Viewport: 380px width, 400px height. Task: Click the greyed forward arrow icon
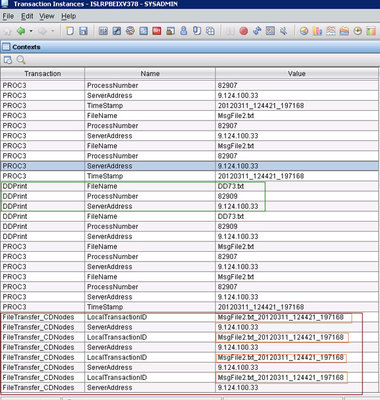coord(42,31)
